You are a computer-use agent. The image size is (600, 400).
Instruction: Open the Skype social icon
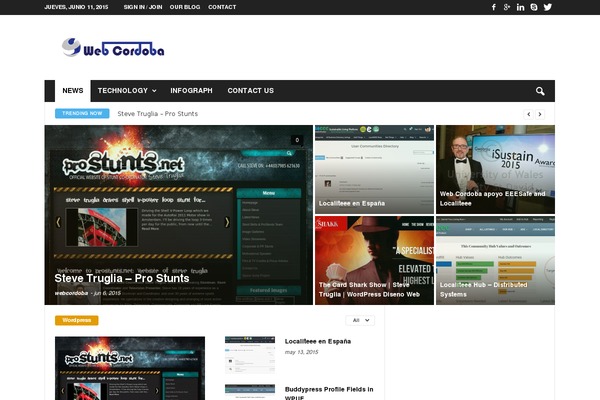point(534,7)
